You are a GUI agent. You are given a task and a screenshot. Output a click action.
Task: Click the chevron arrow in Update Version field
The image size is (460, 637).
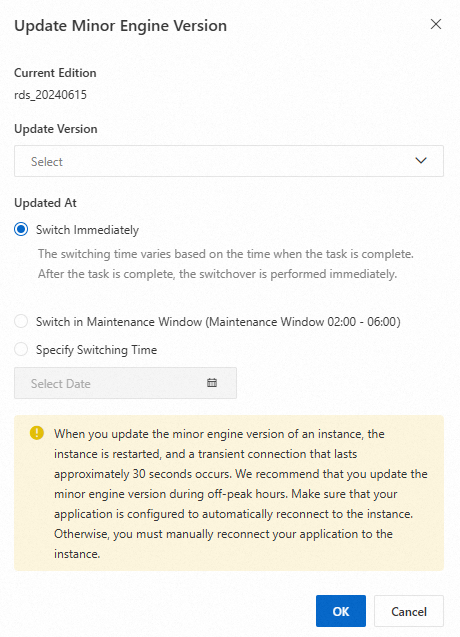coord(421,160)
